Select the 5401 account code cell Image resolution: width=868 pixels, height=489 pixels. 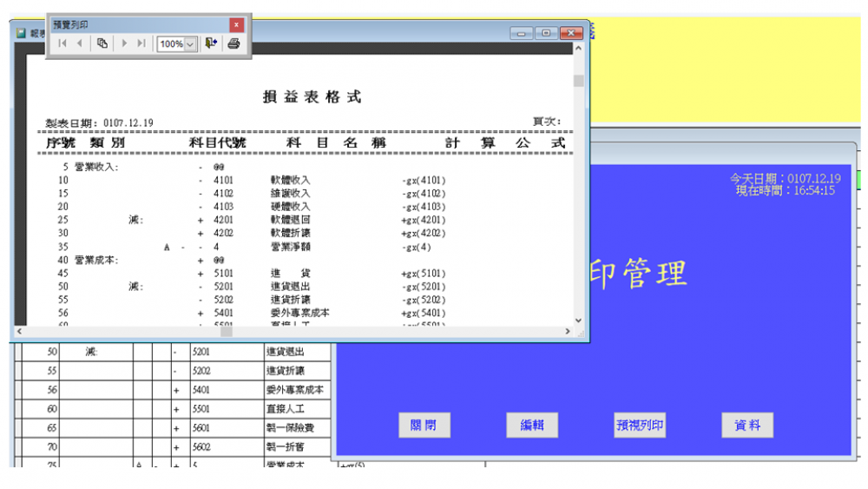pyautogui.click(x=226, y=391)
